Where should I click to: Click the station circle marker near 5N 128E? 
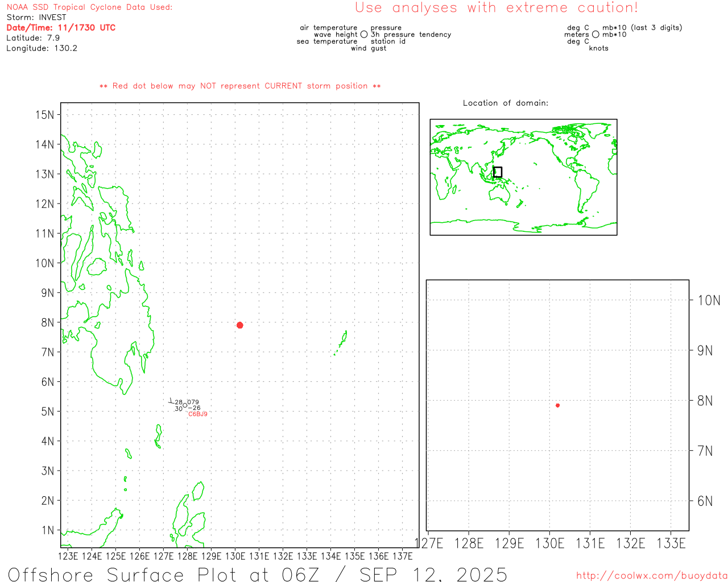tap(185, 405)
